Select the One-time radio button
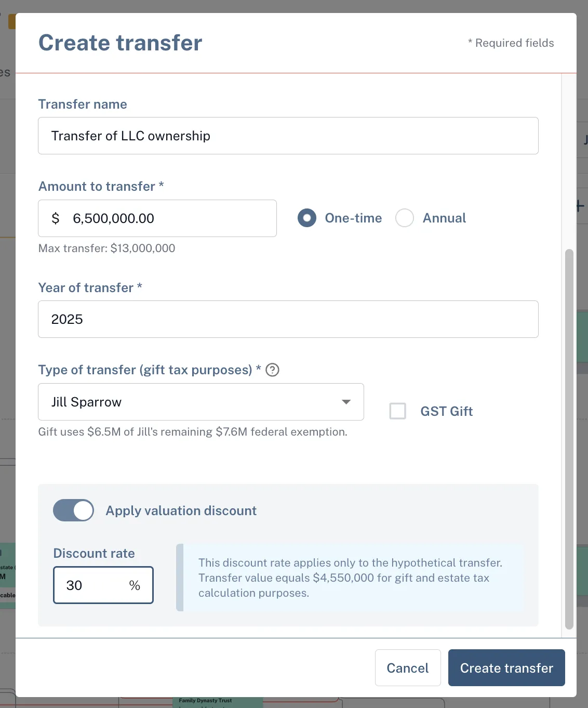The image size is (588, 708). (x=307, y=218)
